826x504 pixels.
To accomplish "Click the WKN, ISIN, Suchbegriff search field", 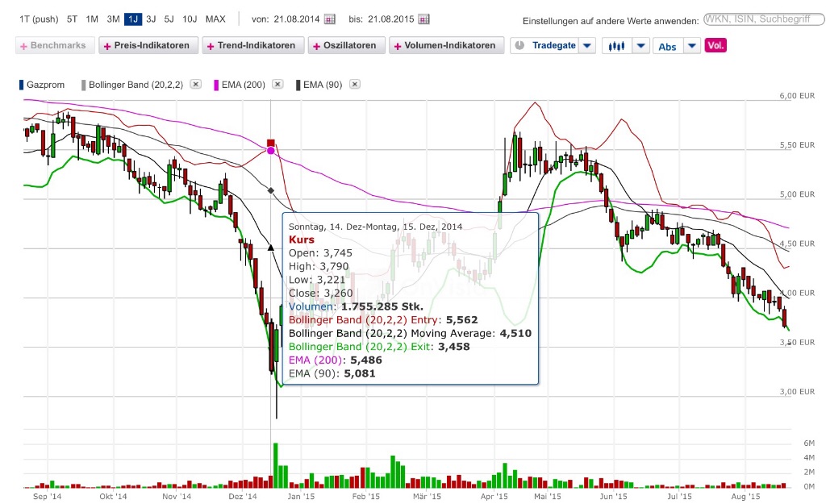I will 763,19.
